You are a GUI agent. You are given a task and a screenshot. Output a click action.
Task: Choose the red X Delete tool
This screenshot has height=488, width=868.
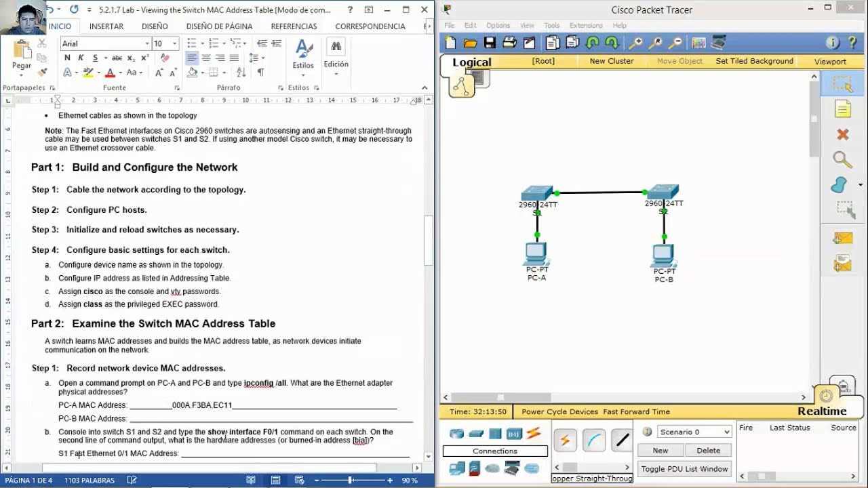[842, 135]
